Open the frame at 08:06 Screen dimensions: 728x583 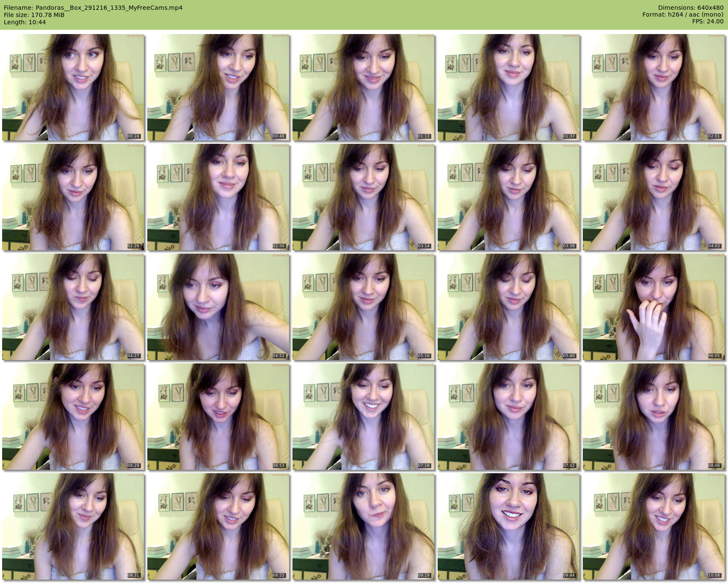pyautogui.click(x=653, y=417)
